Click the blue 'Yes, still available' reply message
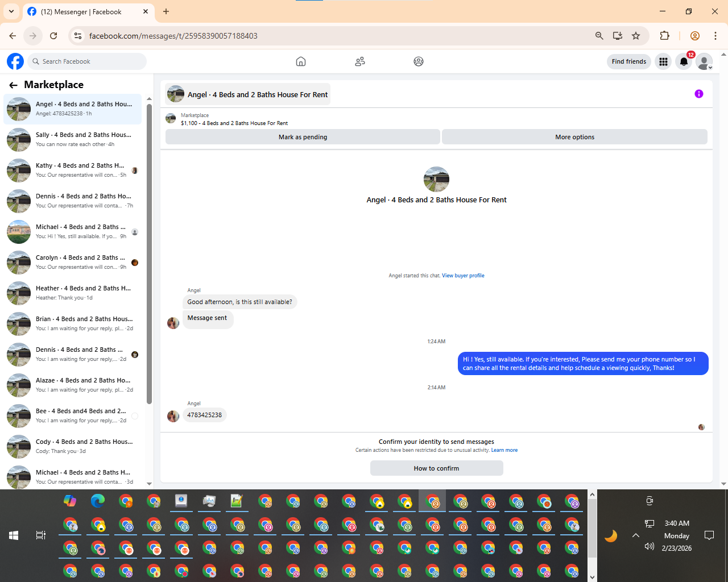Image resolution: width=728 pixels, height=582 pixels. pyautogui.click(x=583, y=364)
